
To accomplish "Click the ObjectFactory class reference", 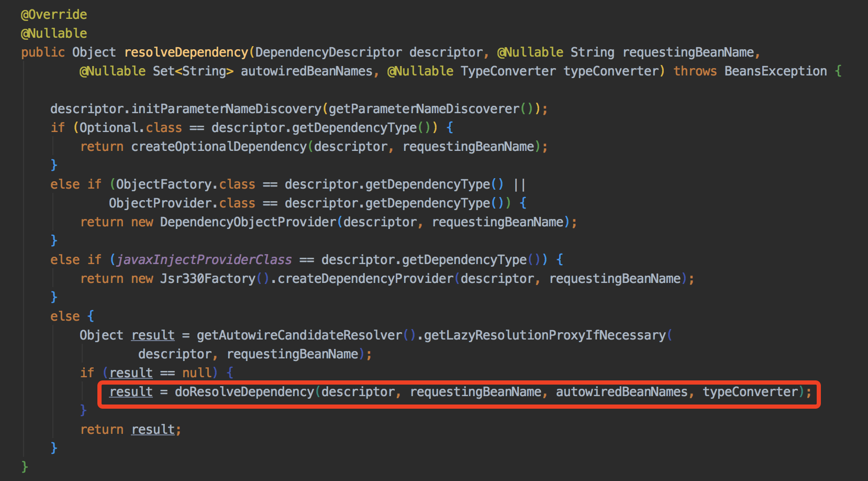I will 164,184.
